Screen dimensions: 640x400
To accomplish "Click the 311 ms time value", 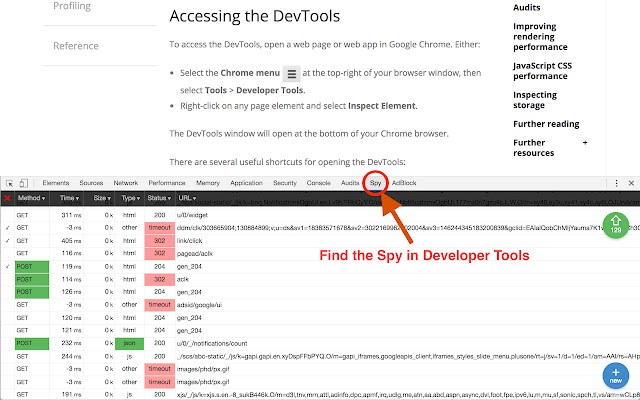I will point(71,215).
